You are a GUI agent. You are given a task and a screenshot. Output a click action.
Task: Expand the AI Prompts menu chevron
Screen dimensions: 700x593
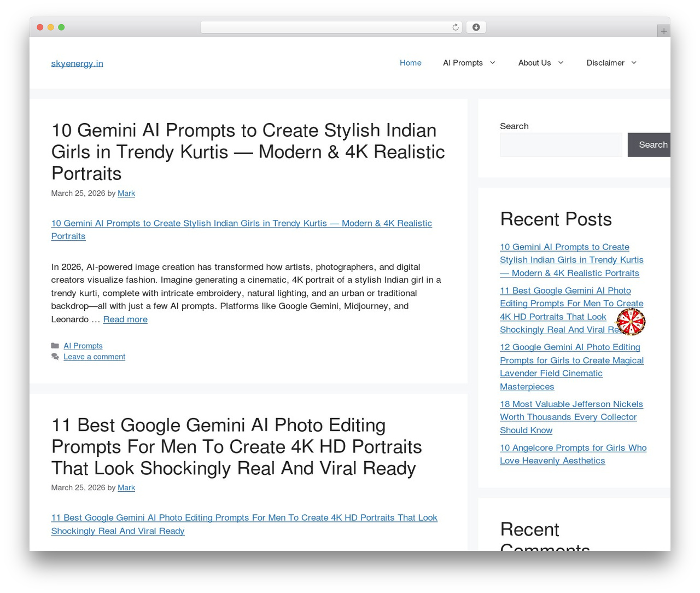click(x=492, y=63)
